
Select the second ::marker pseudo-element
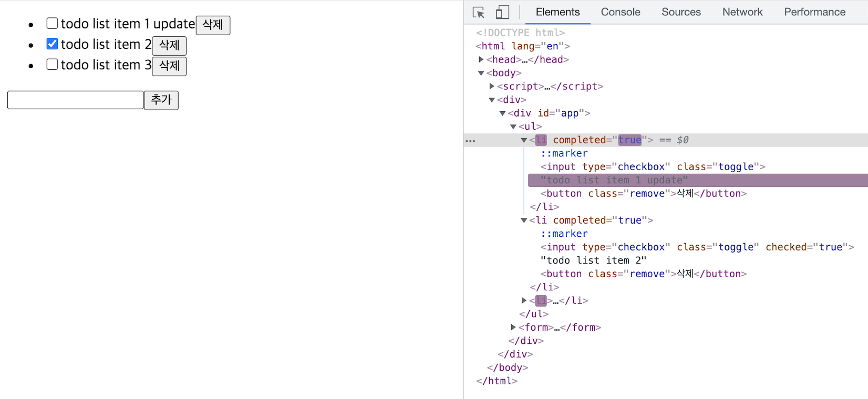pos(564,234)
